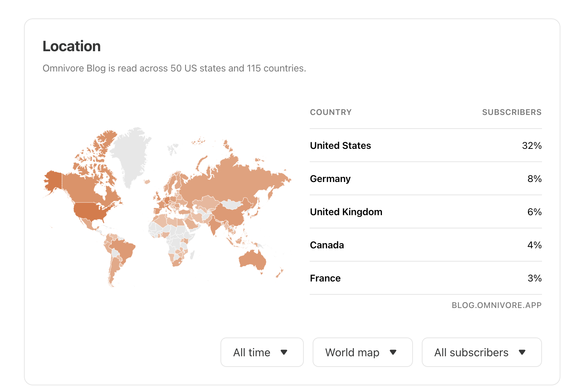
Task: Open the BLOG.OMNIVORE.APP link
Action: pyautogui.click(x=496, y=305)
